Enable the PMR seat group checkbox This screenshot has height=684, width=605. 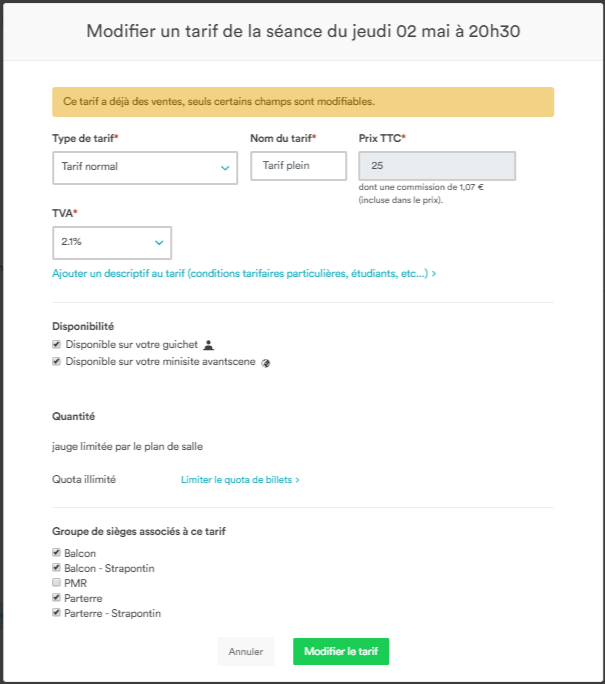57,583
